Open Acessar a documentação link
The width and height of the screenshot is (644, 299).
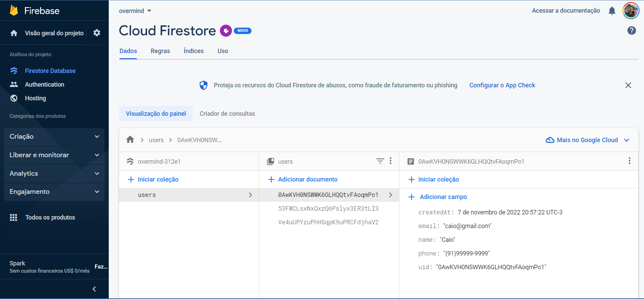(x=566, y=11)
